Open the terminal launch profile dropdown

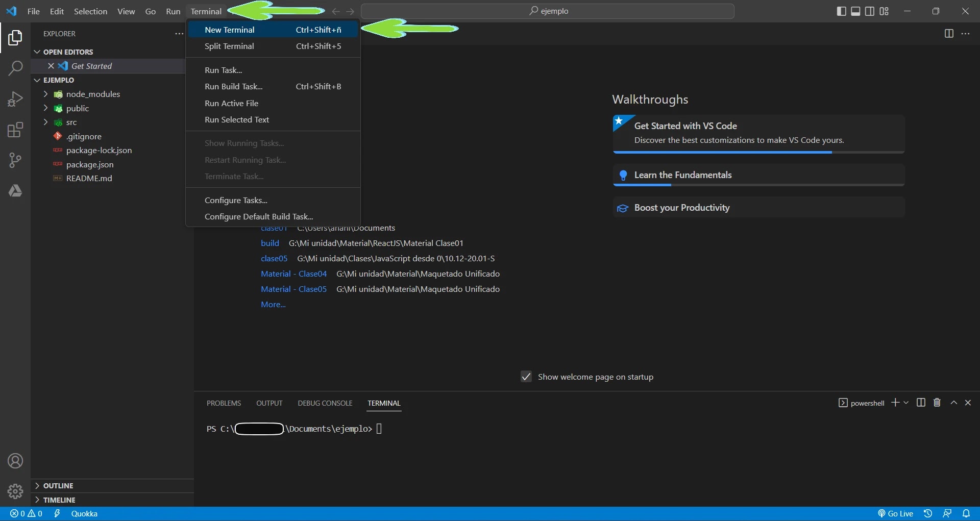[x=906, y=403]
